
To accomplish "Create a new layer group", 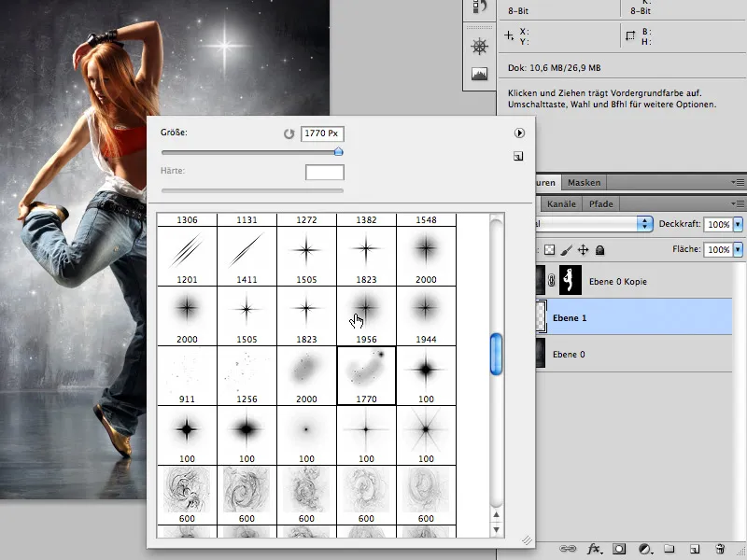I will click(668, 548).
